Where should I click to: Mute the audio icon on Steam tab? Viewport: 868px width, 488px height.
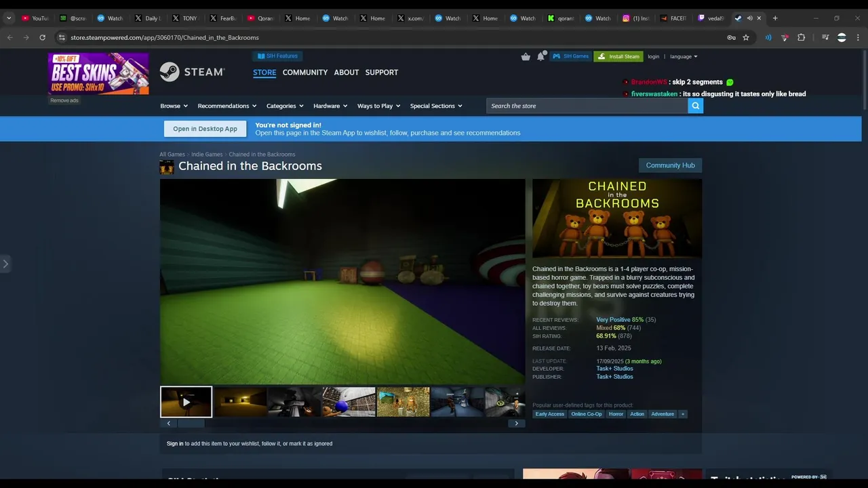[x=750, y=18]
